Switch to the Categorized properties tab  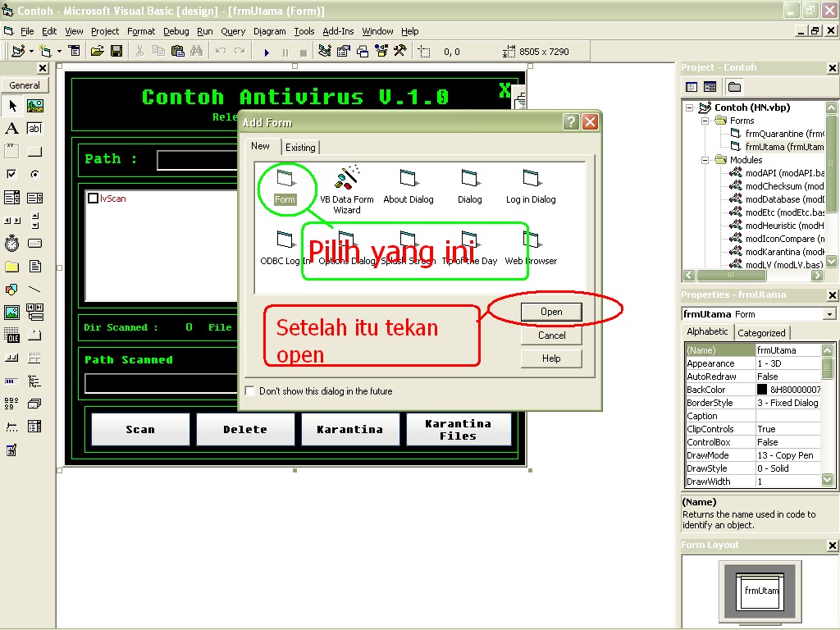click(761, 333)
